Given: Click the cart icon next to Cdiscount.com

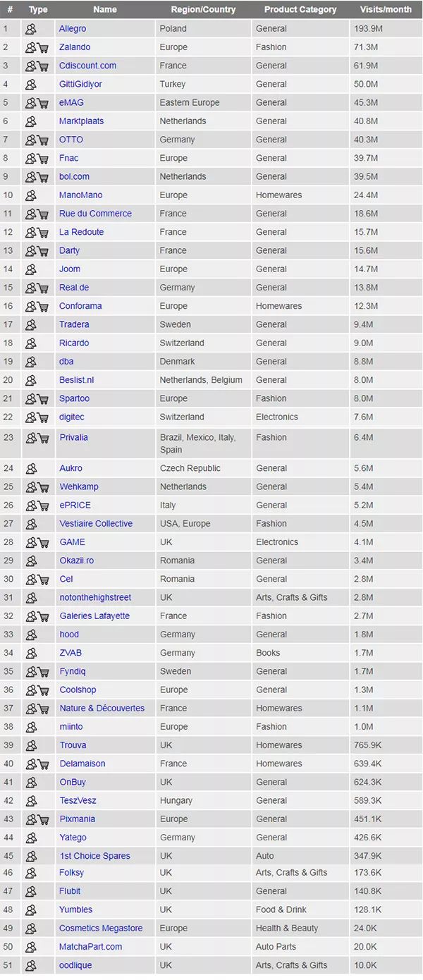Looking at the screenshot, I should 43,66.
